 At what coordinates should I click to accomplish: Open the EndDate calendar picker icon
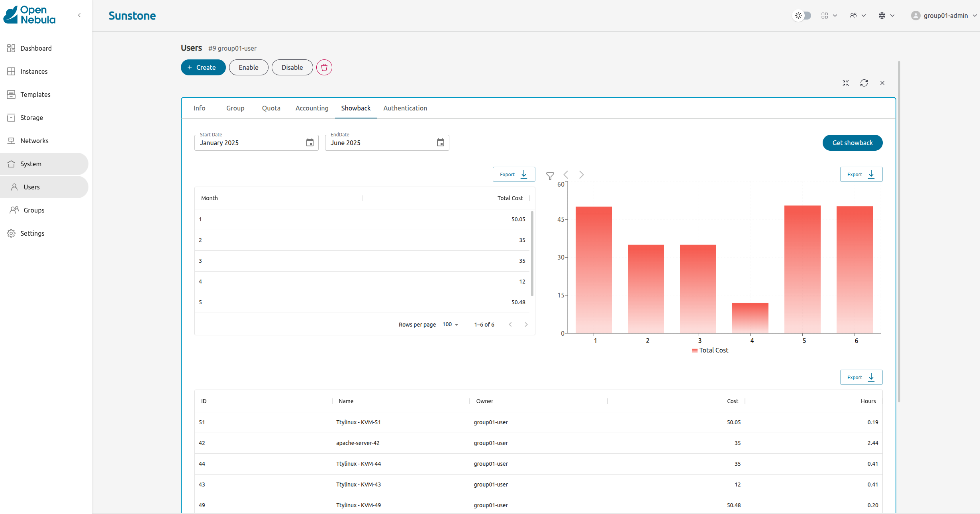point(440,143)
